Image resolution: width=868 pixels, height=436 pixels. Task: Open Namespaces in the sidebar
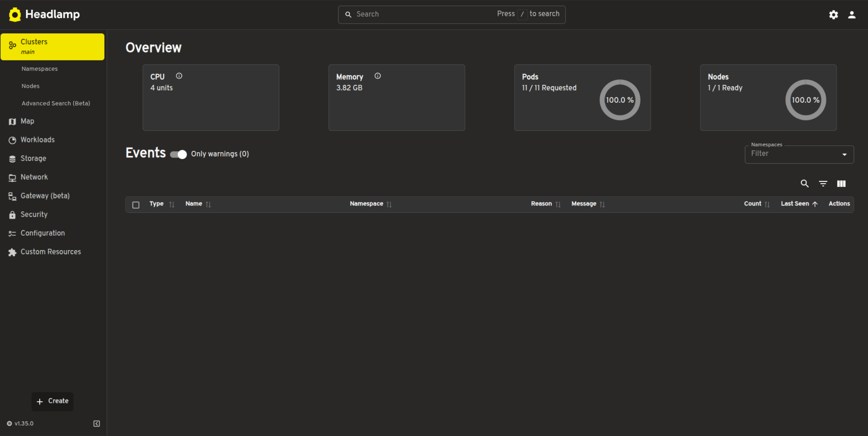39,69
